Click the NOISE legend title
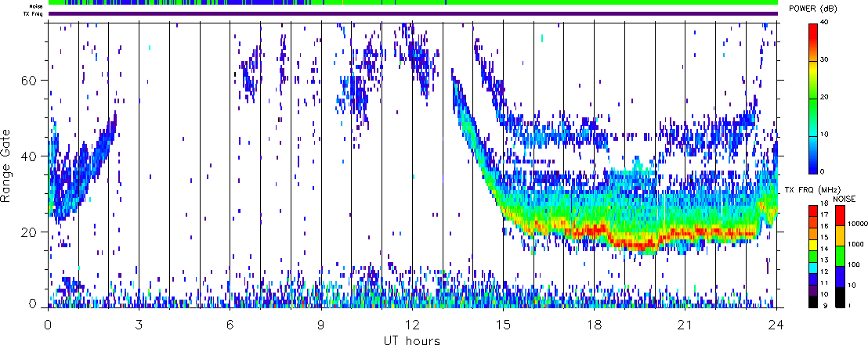The image size is (868, 345). tap(844, 199)
